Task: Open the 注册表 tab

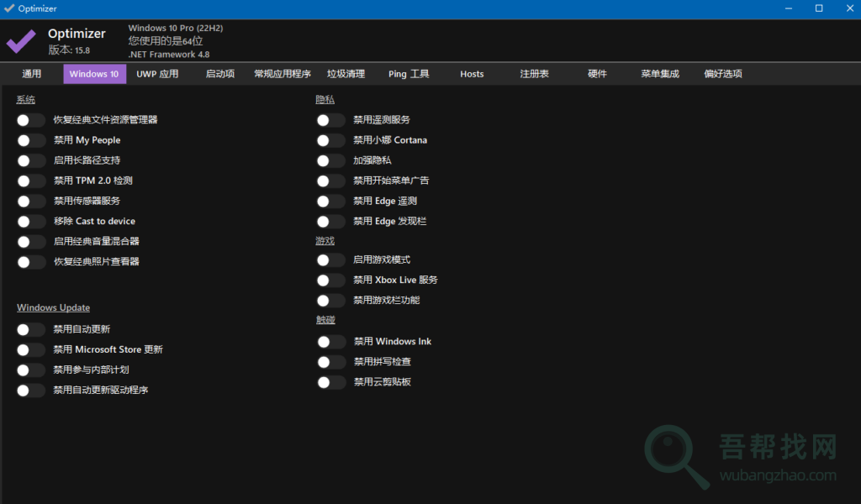Action: (535, 74)
